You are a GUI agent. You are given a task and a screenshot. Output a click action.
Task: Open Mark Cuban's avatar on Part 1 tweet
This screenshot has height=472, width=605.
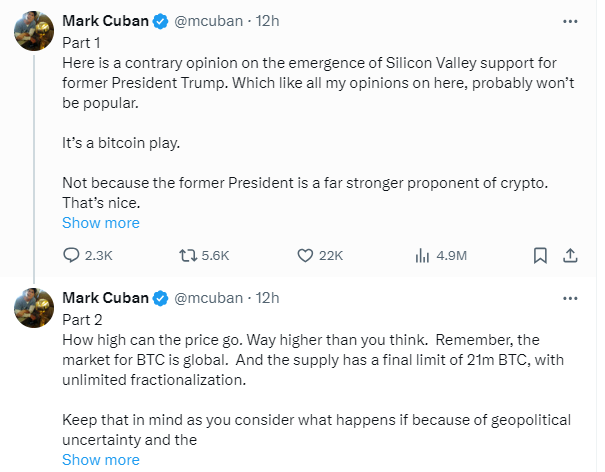(x=33, y=32)
